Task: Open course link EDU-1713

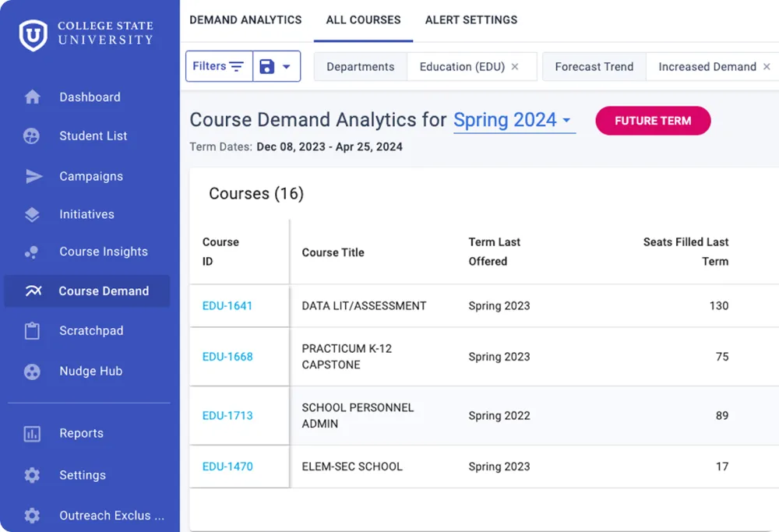Action: click(x=227, y=416)
